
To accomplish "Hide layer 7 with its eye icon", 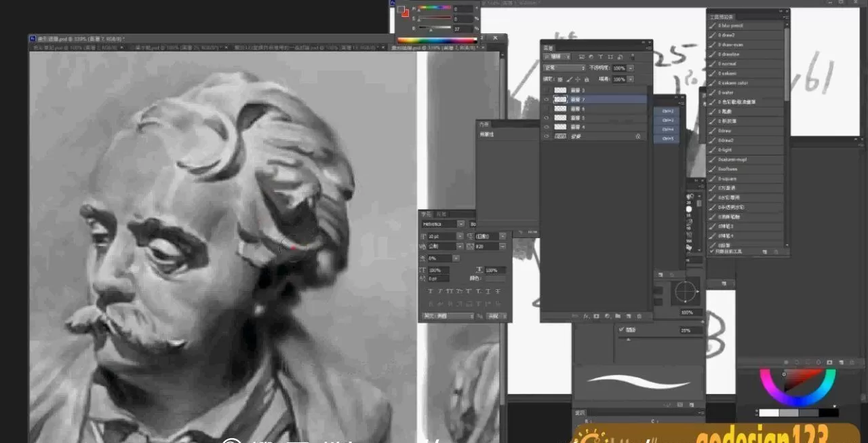I will pos(547,99).
